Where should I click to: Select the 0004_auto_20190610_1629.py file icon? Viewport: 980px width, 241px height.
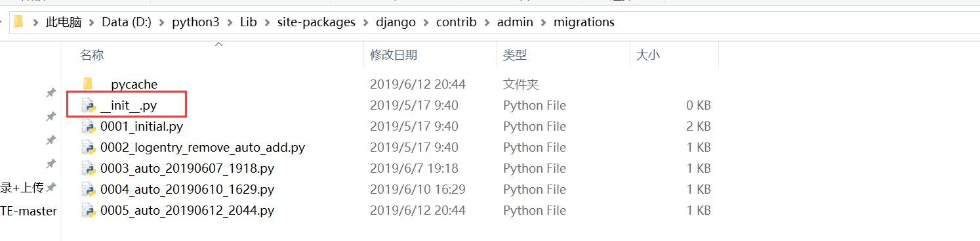(x=89, y=189)
